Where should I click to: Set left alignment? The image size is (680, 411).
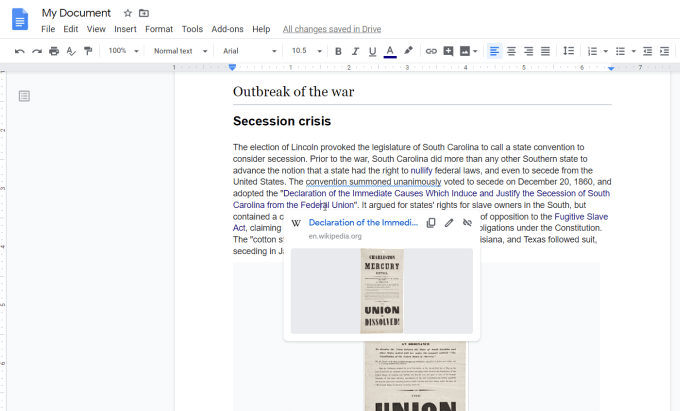point(494,51)
